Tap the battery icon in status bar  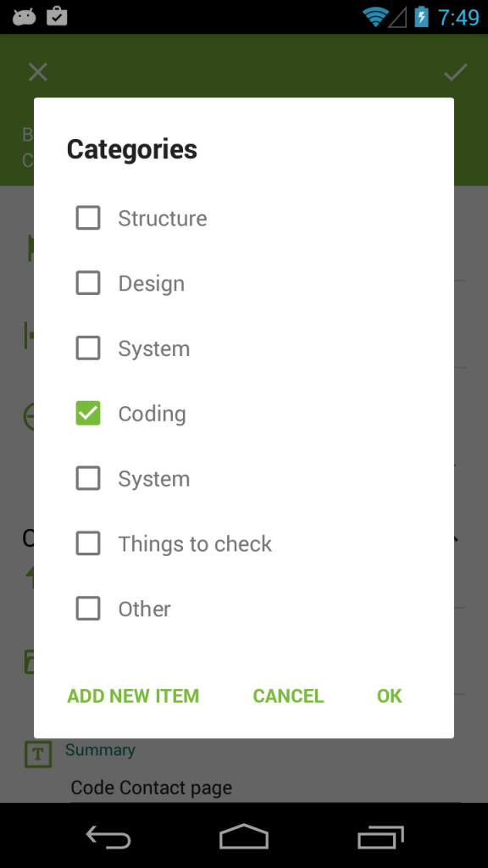coord(422,17)
